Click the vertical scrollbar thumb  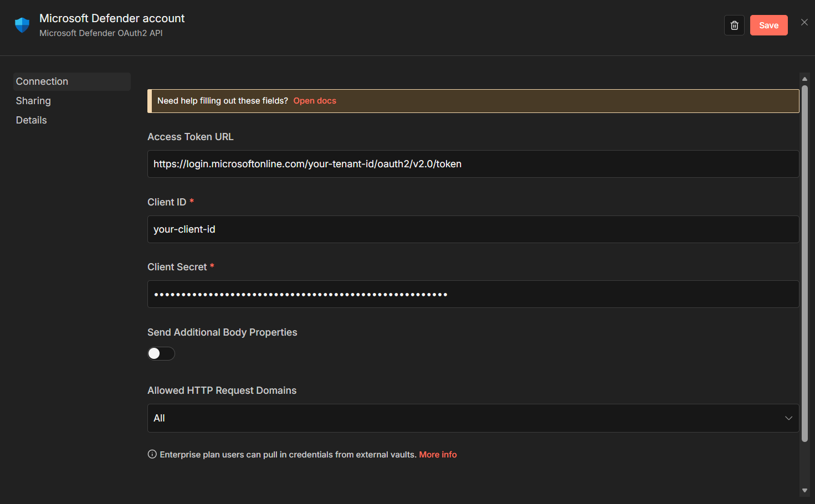click(804, 263)
